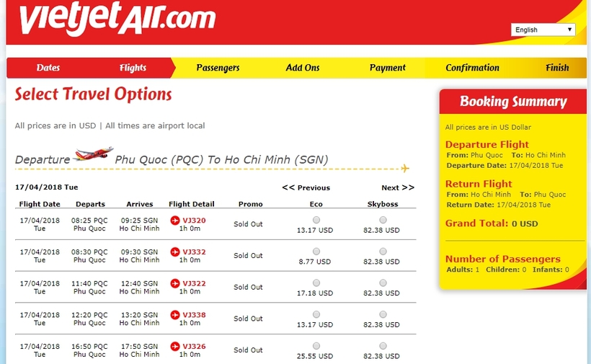This screenshot has height=364, width=591.
Task: Go to the Payment step tab
Action: (x=388, y=68)
